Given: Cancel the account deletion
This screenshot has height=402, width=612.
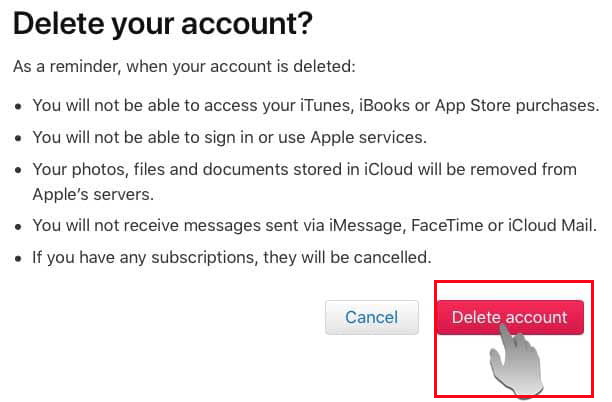Looking at the screenshot, I should (372, 317).
